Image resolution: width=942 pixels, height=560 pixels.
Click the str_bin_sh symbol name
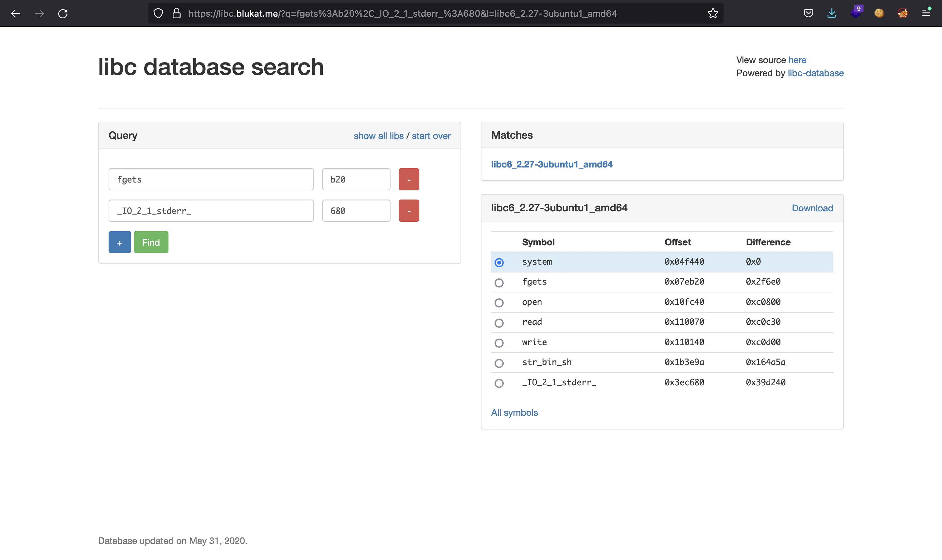[547, 362]
